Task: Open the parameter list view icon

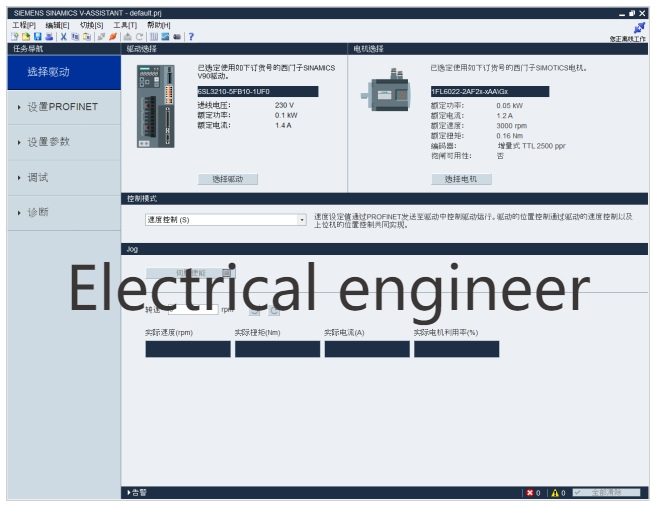Action: [x=154, y=37]
